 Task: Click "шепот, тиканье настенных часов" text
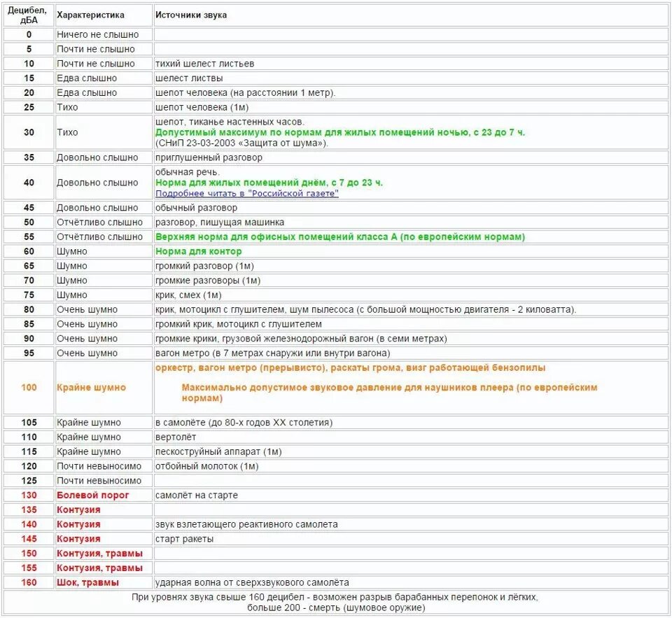[x=230, y=122]
